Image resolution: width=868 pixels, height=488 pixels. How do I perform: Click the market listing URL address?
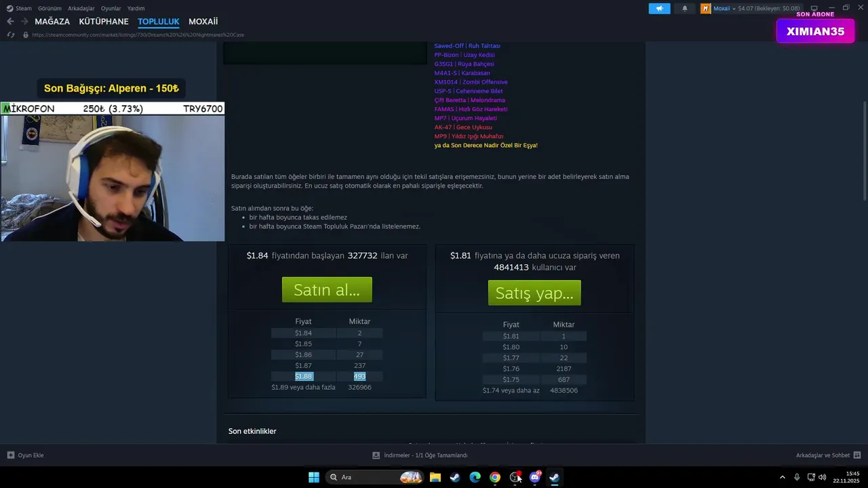pos(138,35)
